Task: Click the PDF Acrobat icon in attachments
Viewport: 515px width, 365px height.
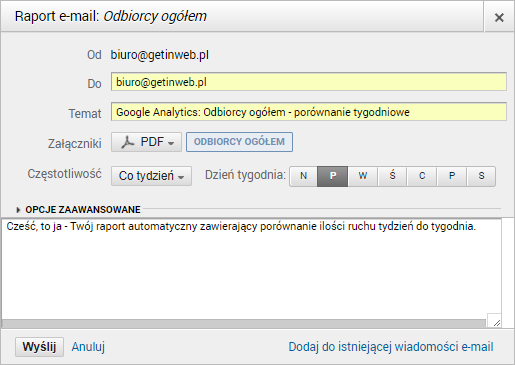Action: (x=127, y=142)
